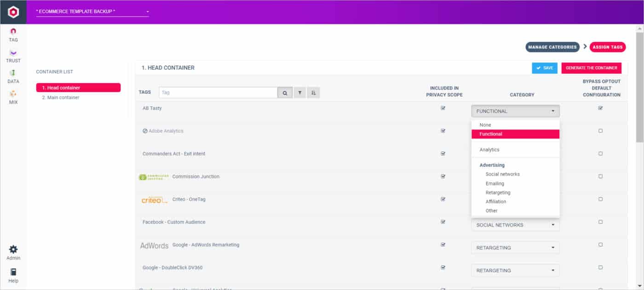644x290 pixels.
Task: Select None in category list
Action: 515,125
